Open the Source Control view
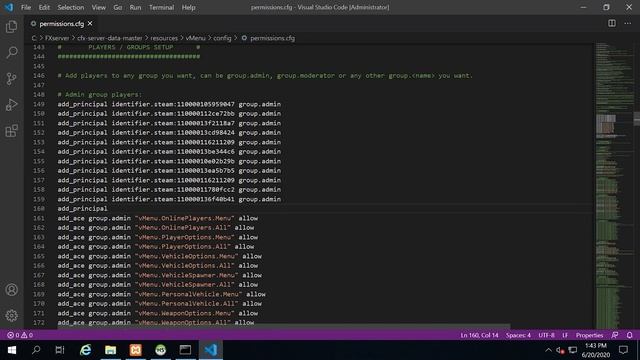 [11, 78]
